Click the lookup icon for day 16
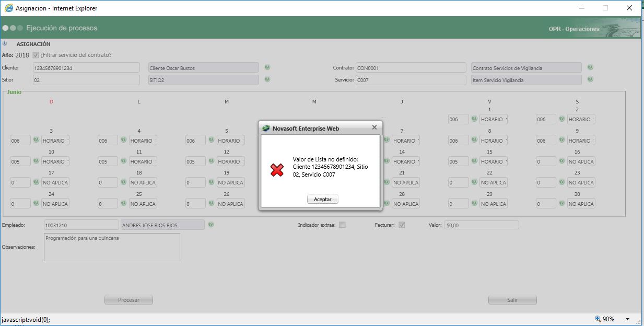 [562, 161]
